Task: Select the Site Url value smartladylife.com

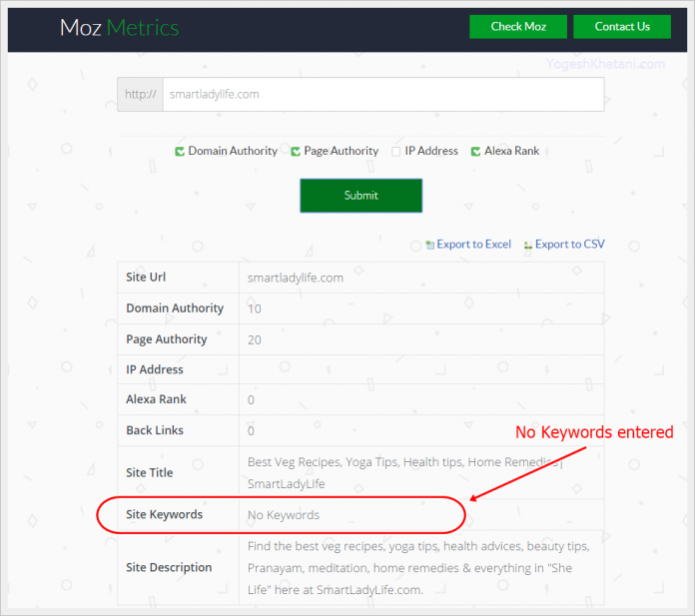Action: [x=296, y=278]
